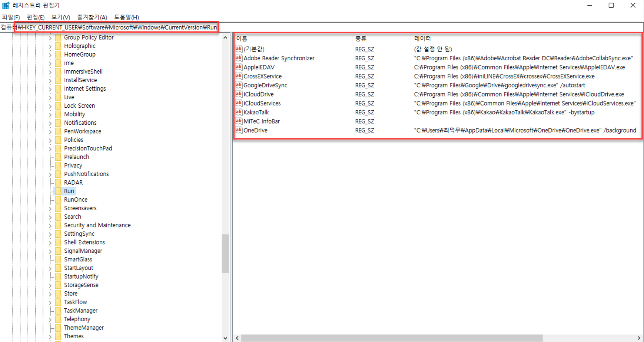
Task: Click the horizontal scrollbar right arrow
Action: [639, 338]
